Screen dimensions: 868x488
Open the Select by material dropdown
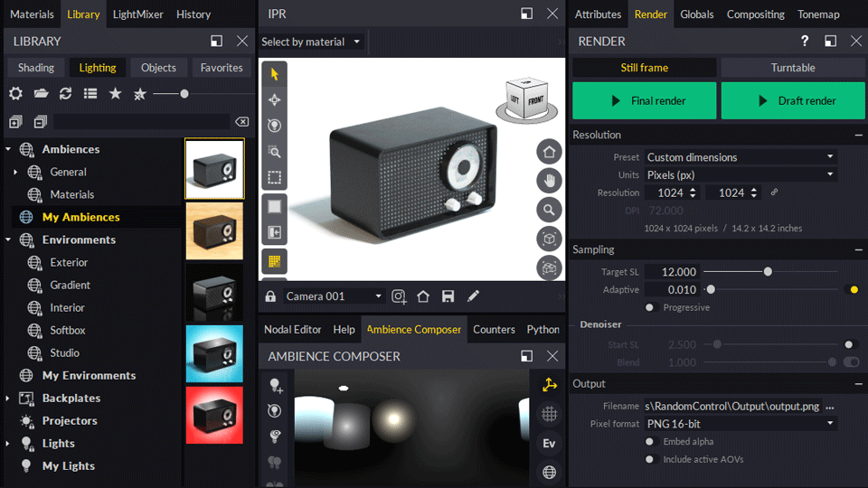310,42
